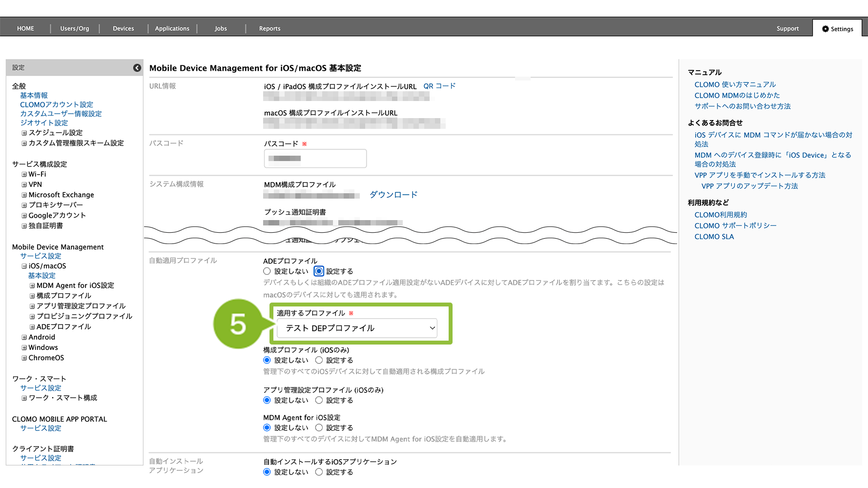Go to the Reports tab

269,29
